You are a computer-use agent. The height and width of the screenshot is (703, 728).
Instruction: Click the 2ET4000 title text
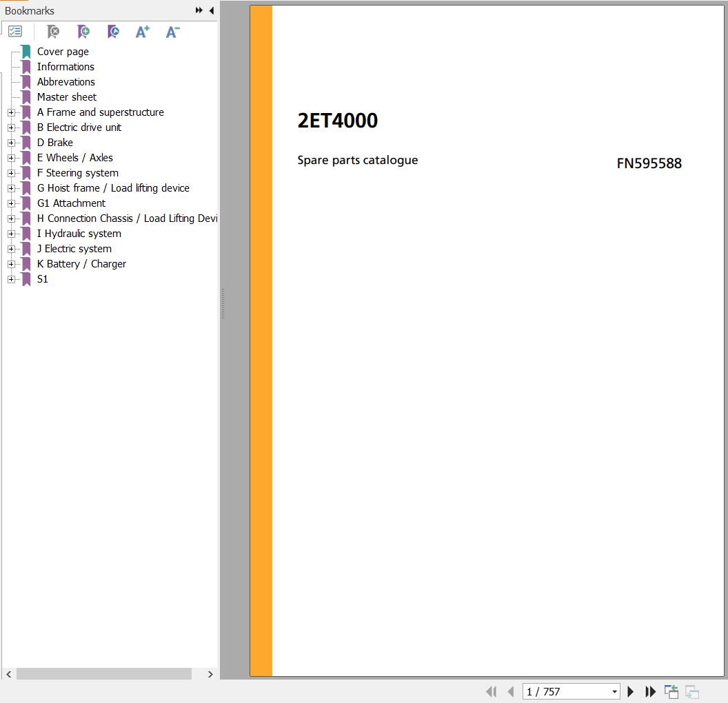[338, 121]
